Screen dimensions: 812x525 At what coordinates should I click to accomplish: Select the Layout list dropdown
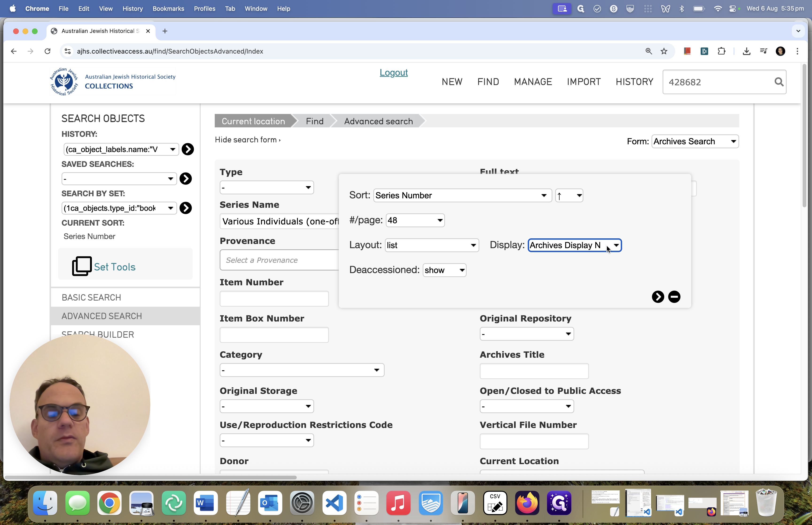click(431, 245)
